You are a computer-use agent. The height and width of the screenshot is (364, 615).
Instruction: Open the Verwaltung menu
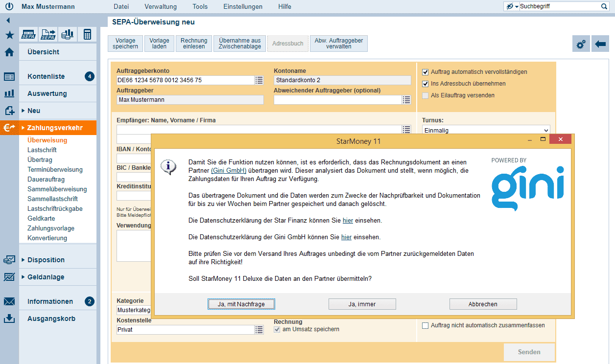[x=161, y=6]
